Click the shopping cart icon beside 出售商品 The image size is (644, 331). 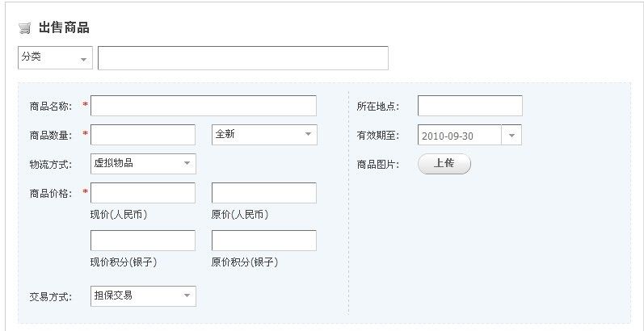click(25, 28)
